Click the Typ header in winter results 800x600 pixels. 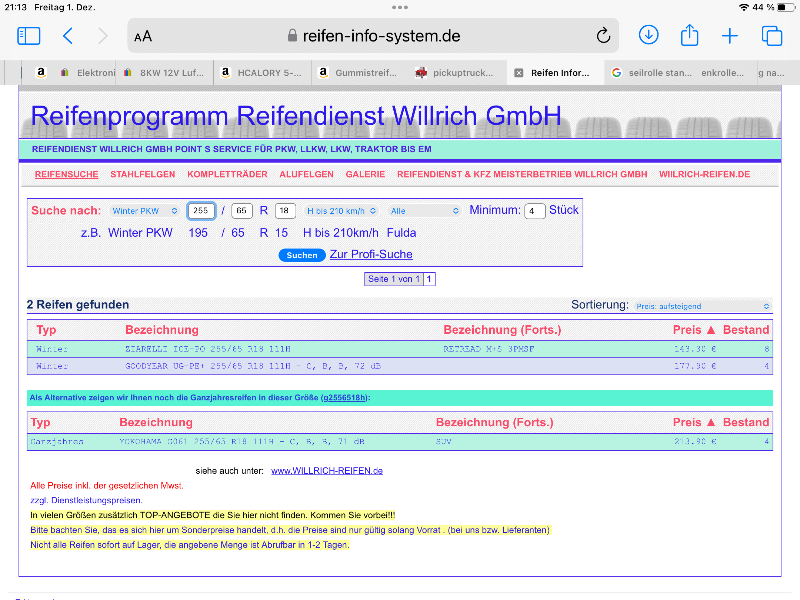point(46,330)
